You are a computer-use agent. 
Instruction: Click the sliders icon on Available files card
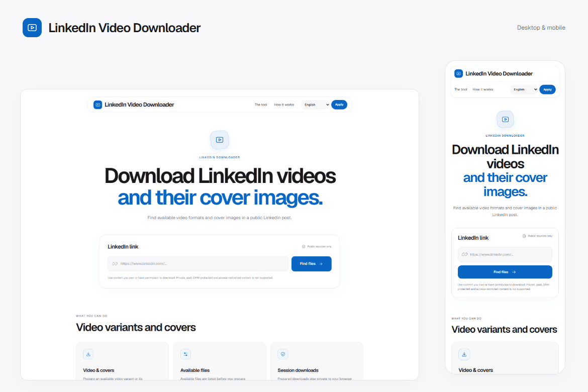tap(185, 354)
